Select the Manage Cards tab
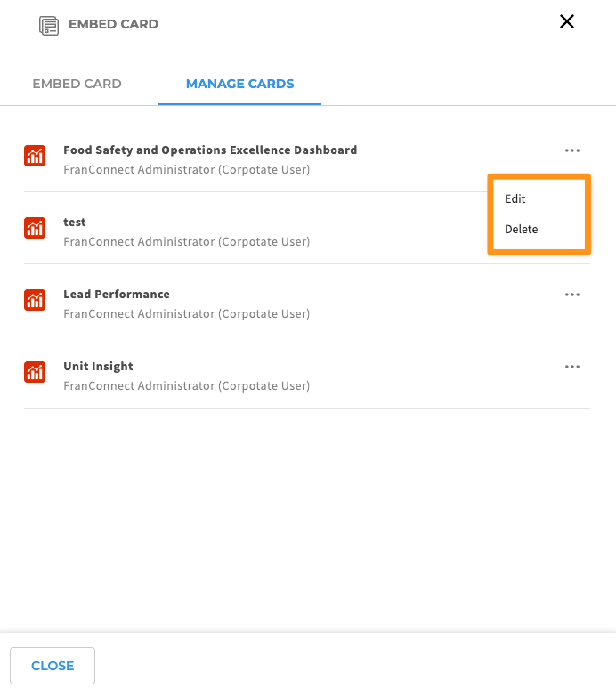Image resolution: width=616 pixels, height=696 pixels. [239, 84]
